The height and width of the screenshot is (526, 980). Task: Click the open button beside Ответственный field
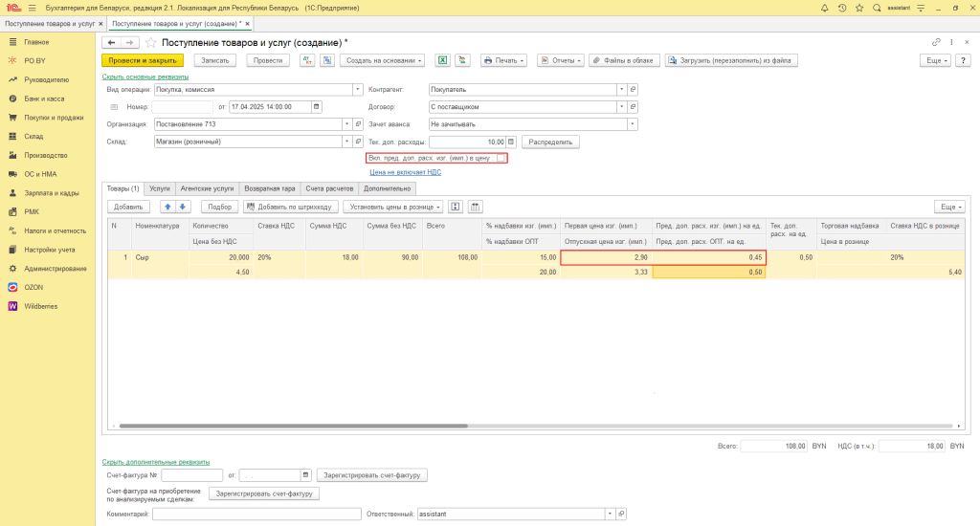(621, 515)
